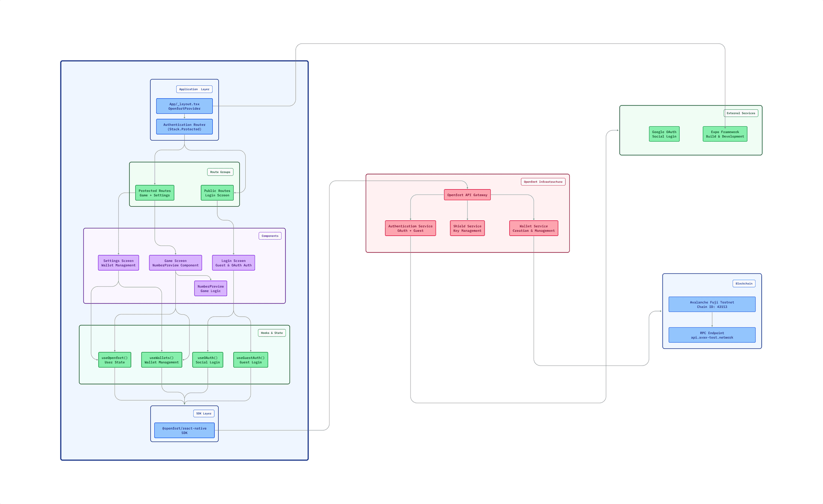Select the Openfort API Gateway node
The width and height of the screenshot is (823, 504).
[x=467, y=195]
